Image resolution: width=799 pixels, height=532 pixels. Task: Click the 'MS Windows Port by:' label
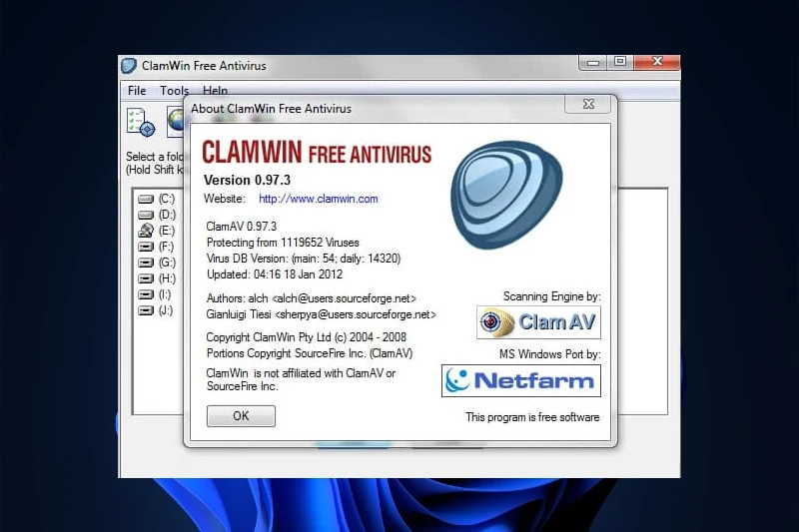(550, 354)
